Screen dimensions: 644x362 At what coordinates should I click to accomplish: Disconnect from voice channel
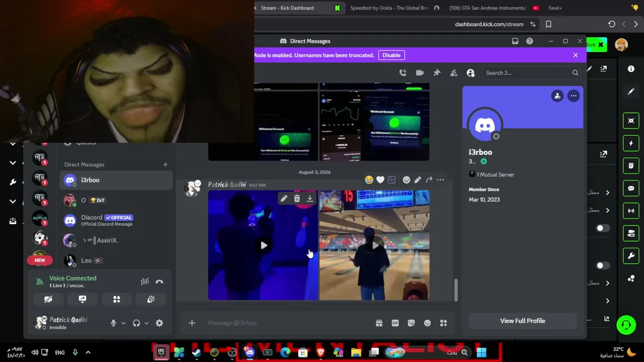pyautogui.click(x=159, y=282)
